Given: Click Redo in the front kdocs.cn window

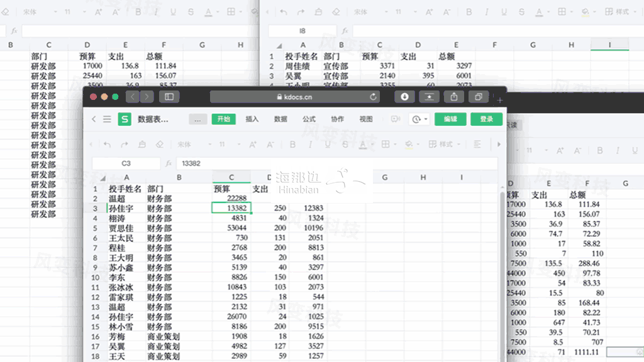Looking at the screenshot, I should 125,145.
